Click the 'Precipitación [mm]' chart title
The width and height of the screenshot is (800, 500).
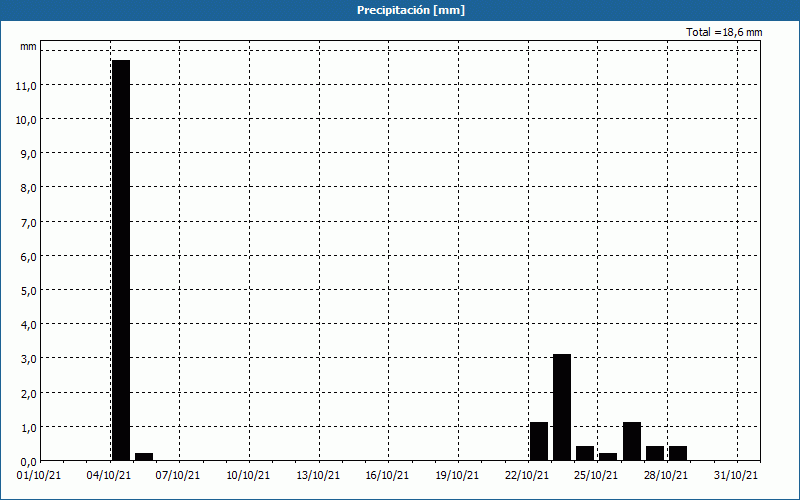pos(411,10)
